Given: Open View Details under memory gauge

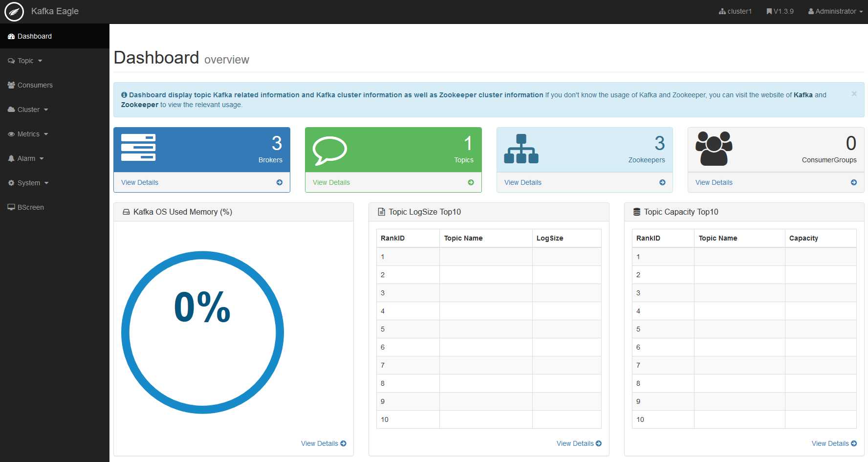Looking at the screenshot, I should click(324, 443).
